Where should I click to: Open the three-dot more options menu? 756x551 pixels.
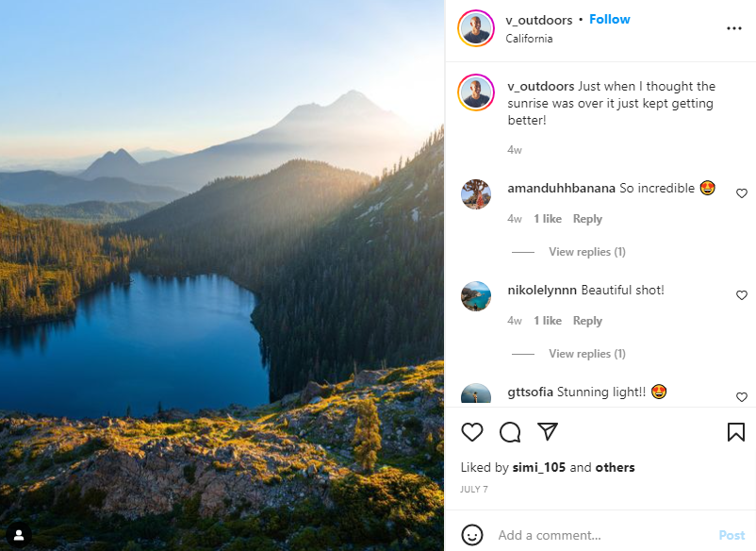click(x=734, y=28)
